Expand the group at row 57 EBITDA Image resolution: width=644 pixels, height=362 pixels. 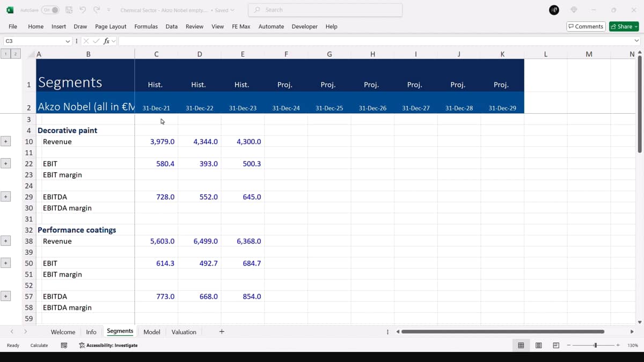click(x=6, y=297)
